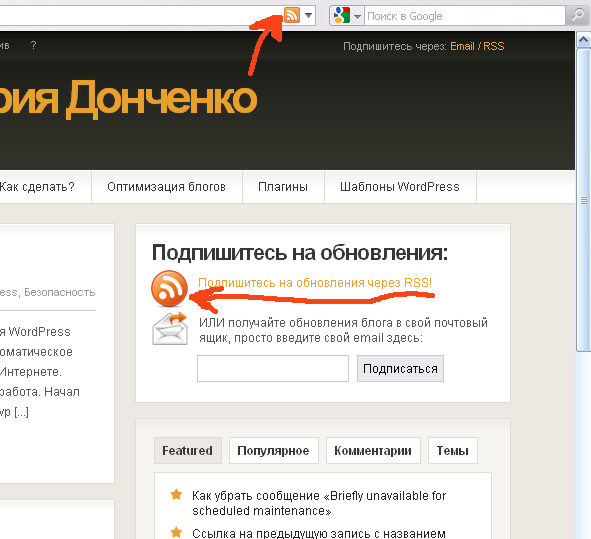Click the 'Подписаться' button

point(400,368)
